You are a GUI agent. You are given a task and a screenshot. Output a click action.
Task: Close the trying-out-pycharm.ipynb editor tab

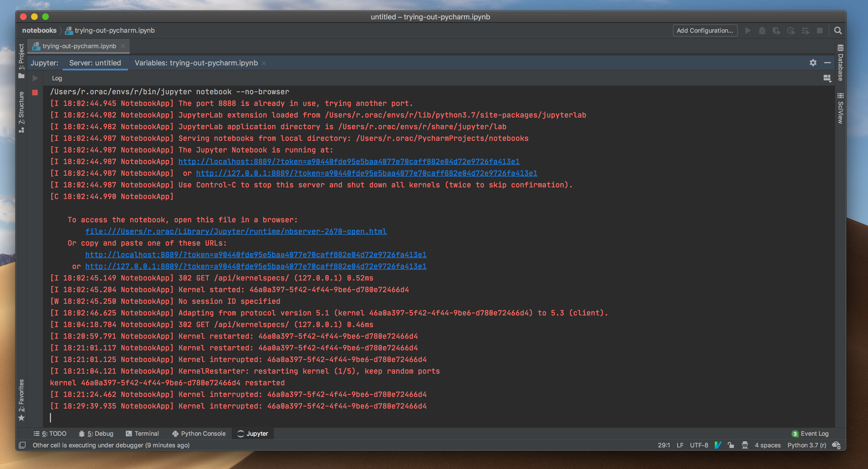(x=123, y=46)
